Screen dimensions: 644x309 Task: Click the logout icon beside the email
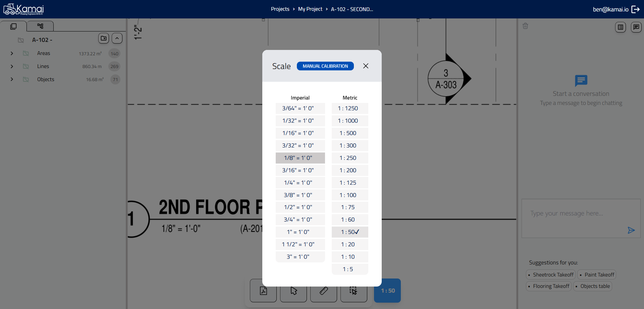click(636, 9)
